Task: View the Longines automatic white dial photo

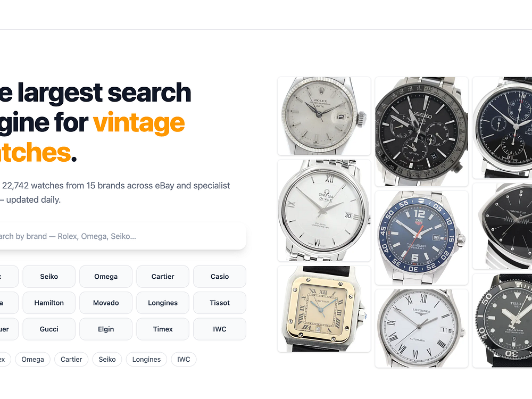Action: pyautogui.click(x=421, y=328)
